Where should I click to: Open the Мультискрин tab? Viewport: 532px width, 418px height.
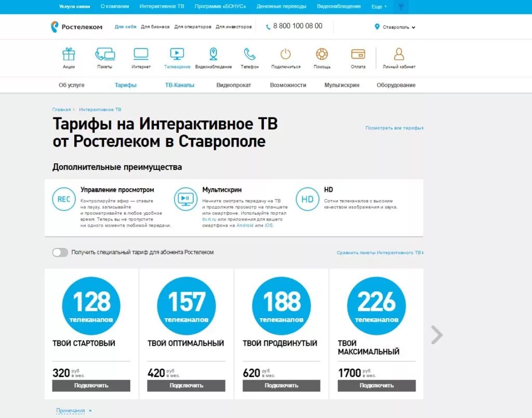[x=342, y=85]
